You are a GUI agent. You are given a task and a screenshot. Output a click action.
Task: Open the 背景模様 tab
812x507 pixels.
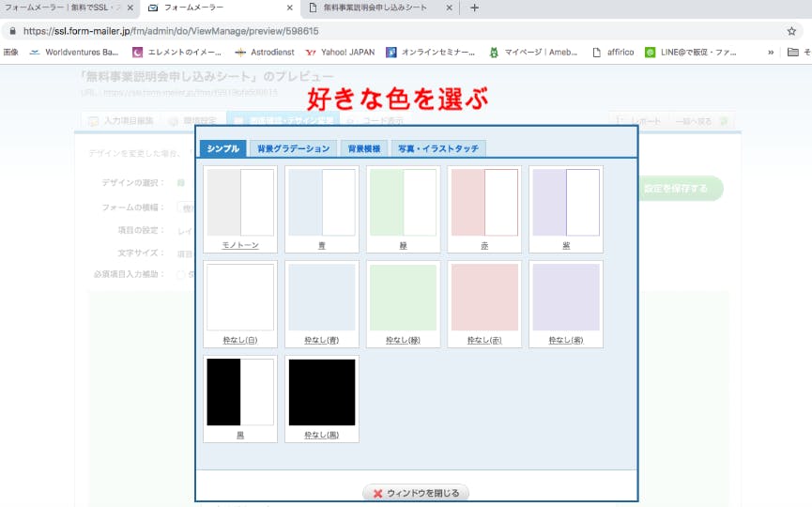[364, 148]
